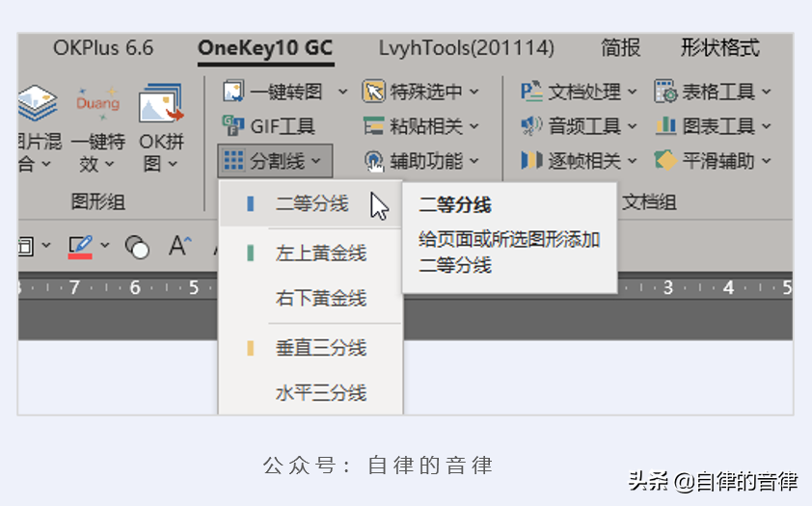Click the GIF工具 icon
Image resolution: width=812 pixels, height=506 pixels.
click(233, 125)
